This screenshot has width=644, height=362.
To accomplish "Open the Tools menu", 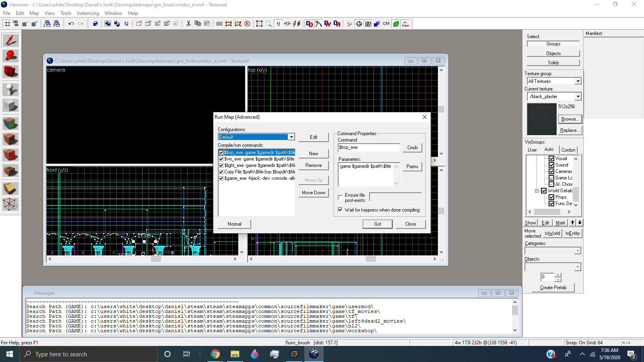I will pyautogui.click(x=66, y=13).
